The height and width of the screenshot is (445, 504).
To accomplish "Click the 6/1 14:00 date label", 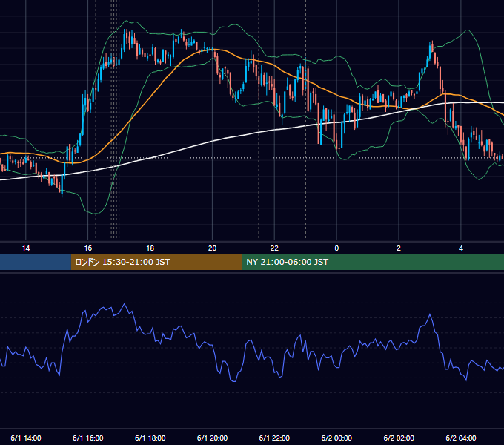I will (26, 438).
